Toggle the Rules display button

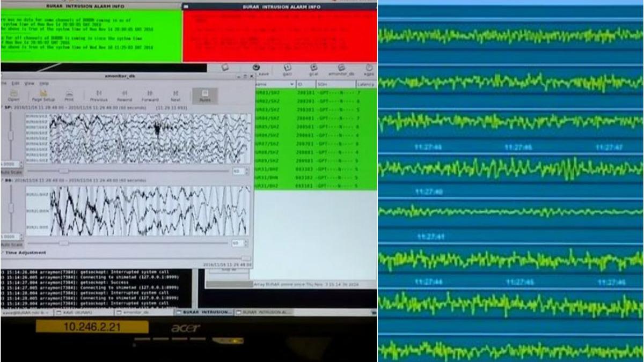click(205, 94)
